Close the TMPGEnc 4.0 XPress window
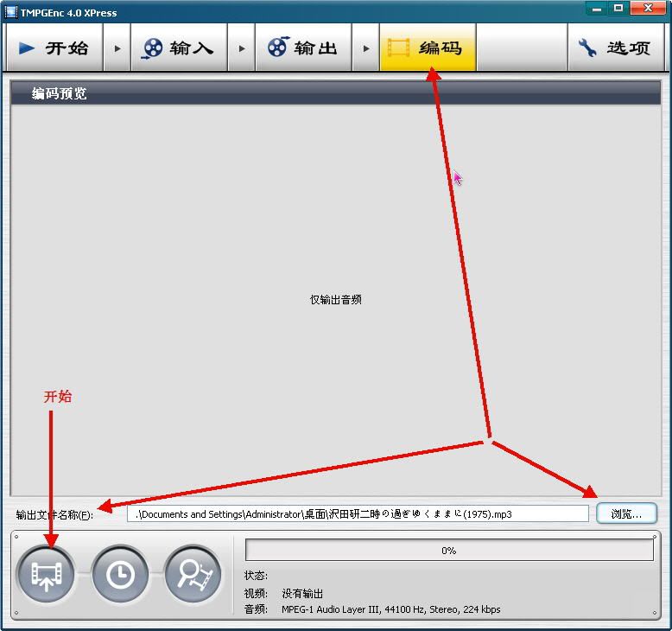Viewport: 672px width, 631px height. 647,9
